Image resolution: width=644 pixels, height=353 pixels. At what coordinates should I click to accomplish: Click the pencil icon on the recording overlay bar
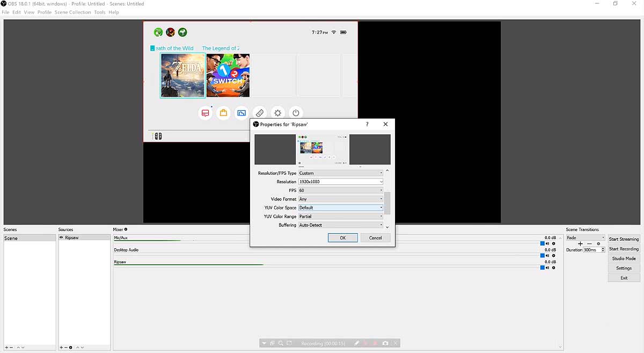pos(356,343)
